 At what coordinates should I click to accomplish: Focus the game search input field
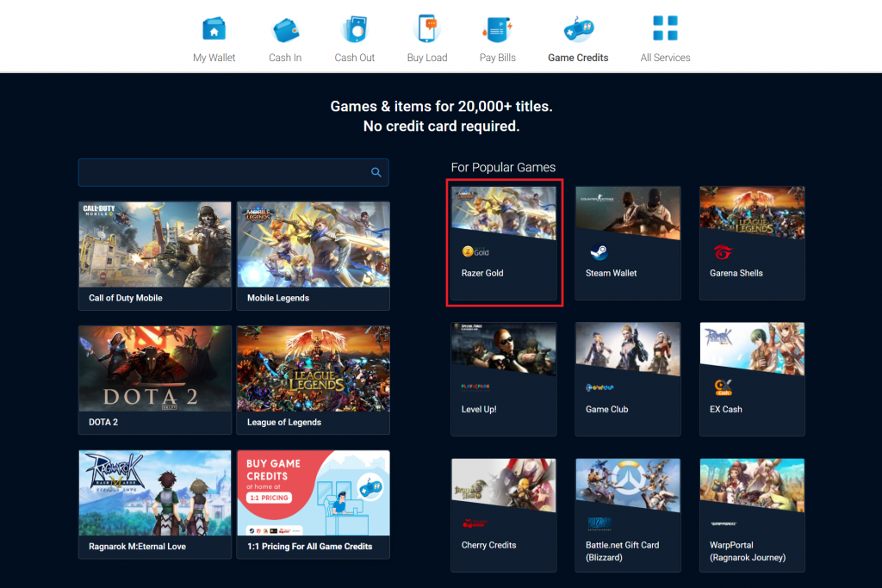233,172
